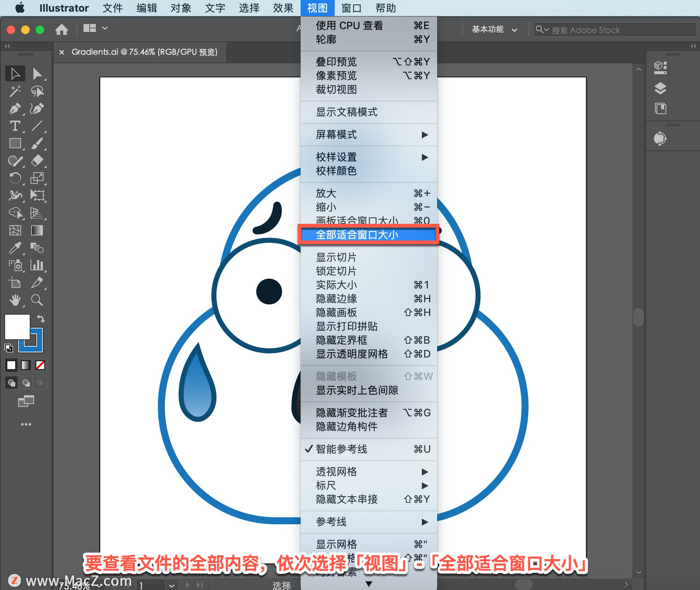This screenshot has width=700, height=590.
Task: Open the Layers panel icon
Action: (x=660, y=88)
